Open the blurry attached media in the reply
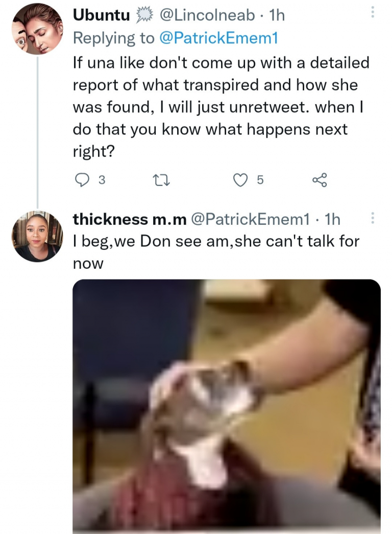 pyautogui.click(x=226, y=406)
